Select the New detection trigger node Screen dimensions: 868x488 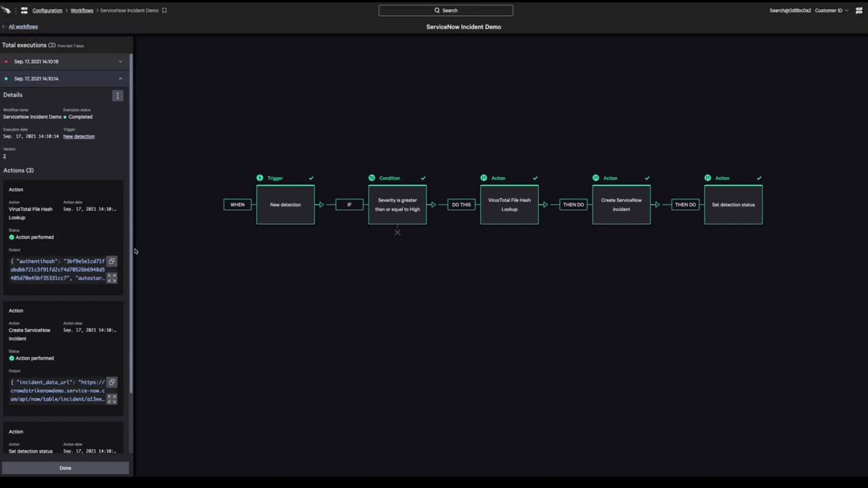point(285,205)
